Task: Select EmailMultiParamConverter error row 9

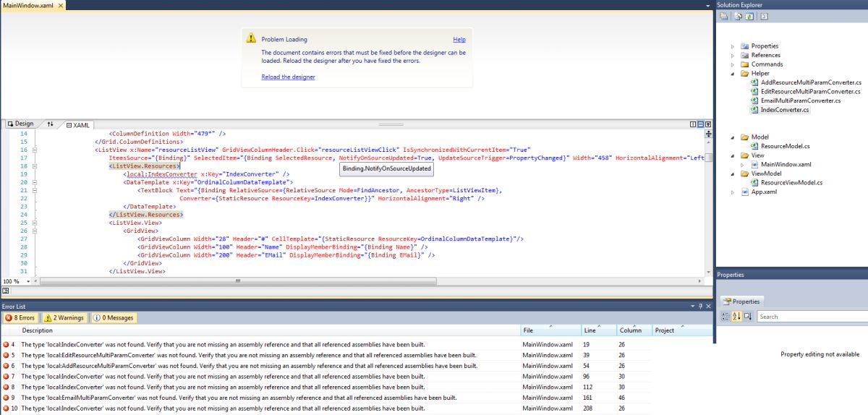Action: (x=325, y=398)
